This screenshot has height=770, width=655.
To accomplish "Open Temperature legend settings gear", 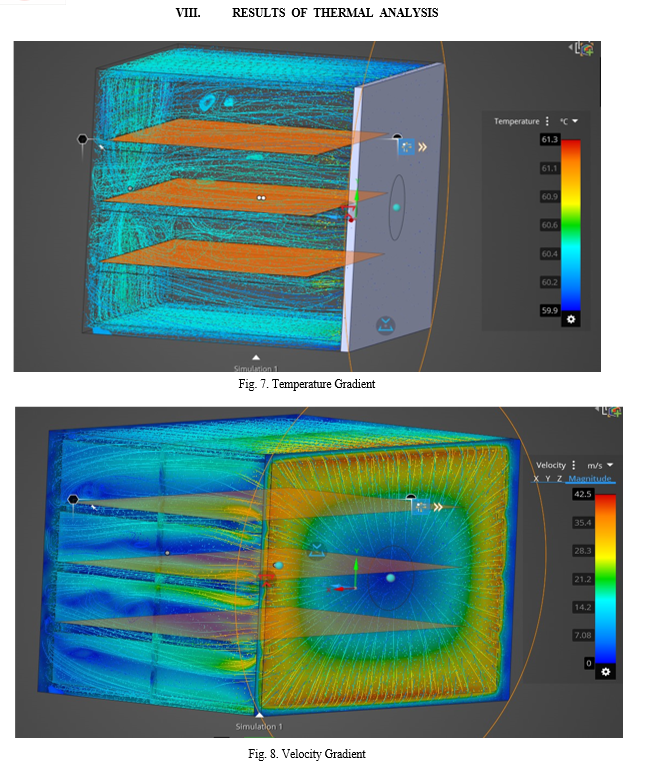I will click(571, 319).
